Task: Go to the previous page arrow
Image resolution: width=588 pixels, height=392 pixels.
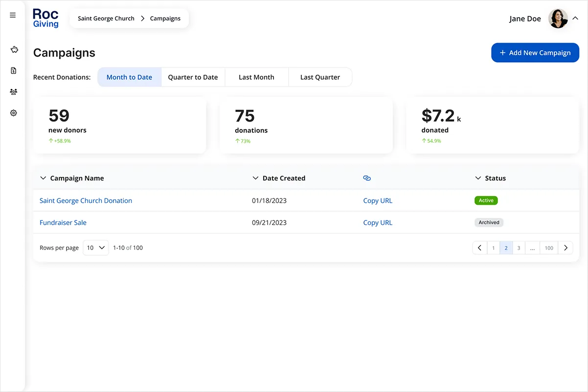Action: 479,248
